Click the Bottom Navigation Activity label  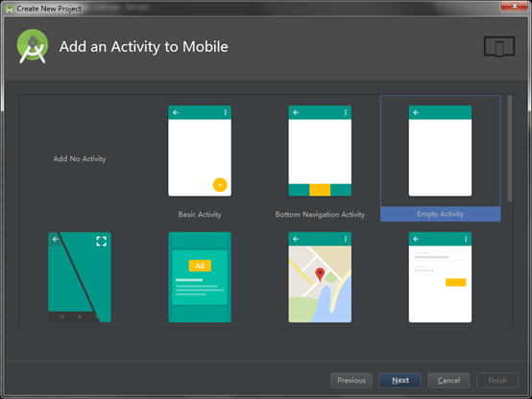click(320, 214)
